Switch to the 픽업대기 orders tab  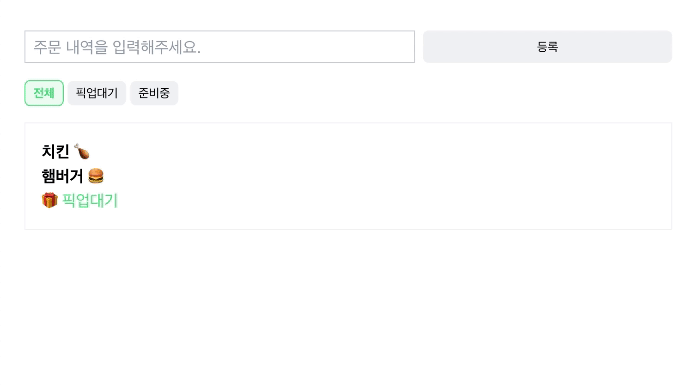coord(97,93)
